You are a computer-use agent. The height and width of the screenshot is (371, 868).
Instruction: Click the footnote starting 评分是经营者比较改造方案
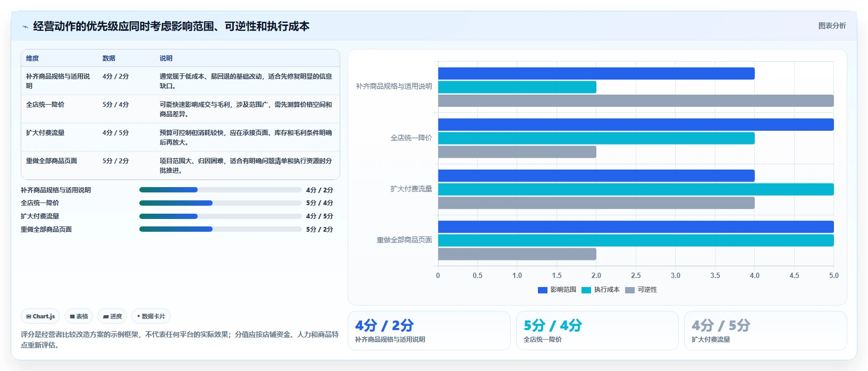[180, 340]
